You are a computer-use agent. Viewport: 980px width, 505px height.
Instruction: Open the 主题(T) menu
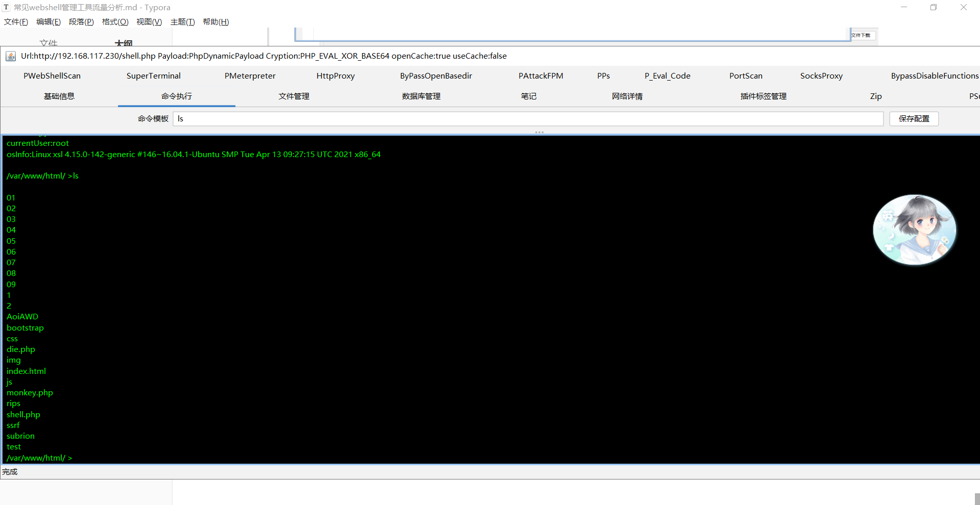182,22
